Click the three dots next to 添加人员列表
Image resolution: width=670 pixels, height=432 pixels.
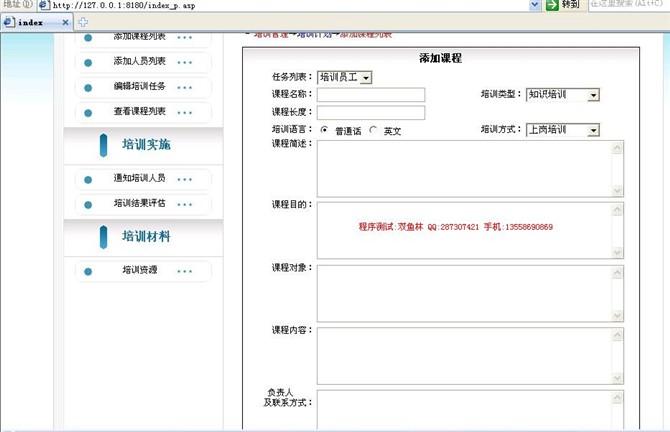pos(185,63)
